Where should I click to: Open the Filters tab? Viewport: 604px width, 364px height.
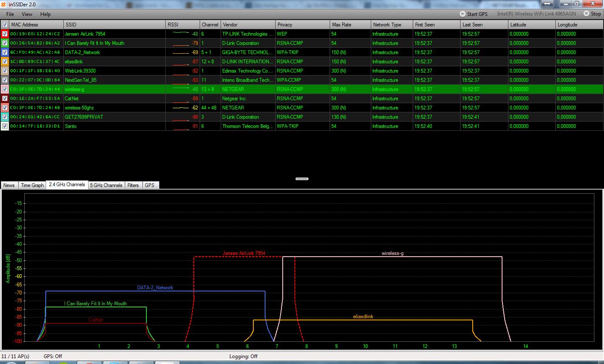coord(133,185)
